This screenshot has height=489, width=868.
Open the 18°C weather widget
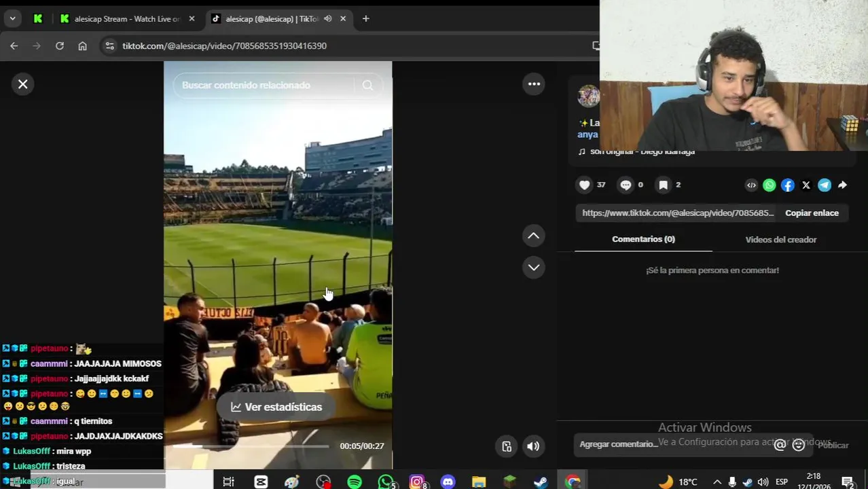tap(677, 482)
